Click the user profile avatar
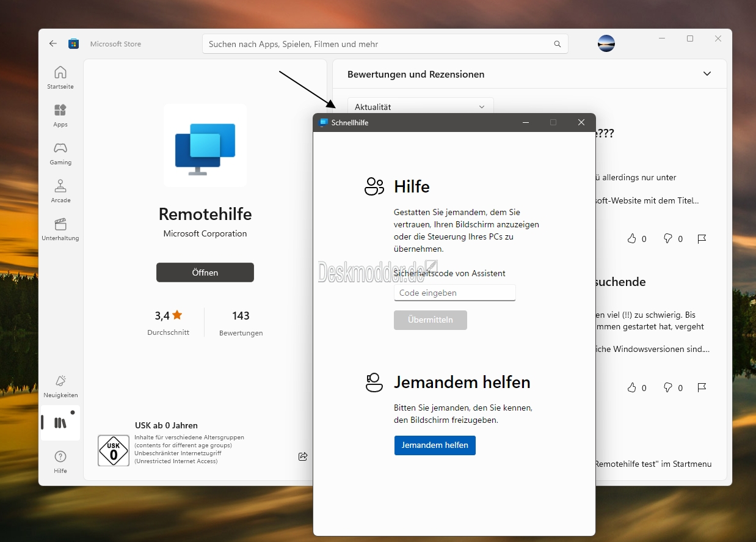Image resolution: width=756 pixels, height=542 pixels. coord(606,44)
